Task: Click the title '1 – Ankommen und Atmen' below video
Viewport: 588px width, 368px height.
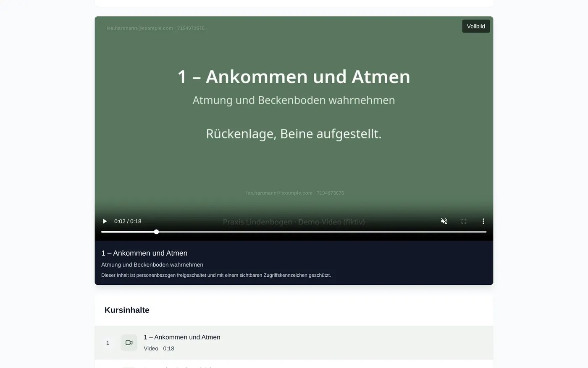Action: pyautogui.click(x=144, y=253)
